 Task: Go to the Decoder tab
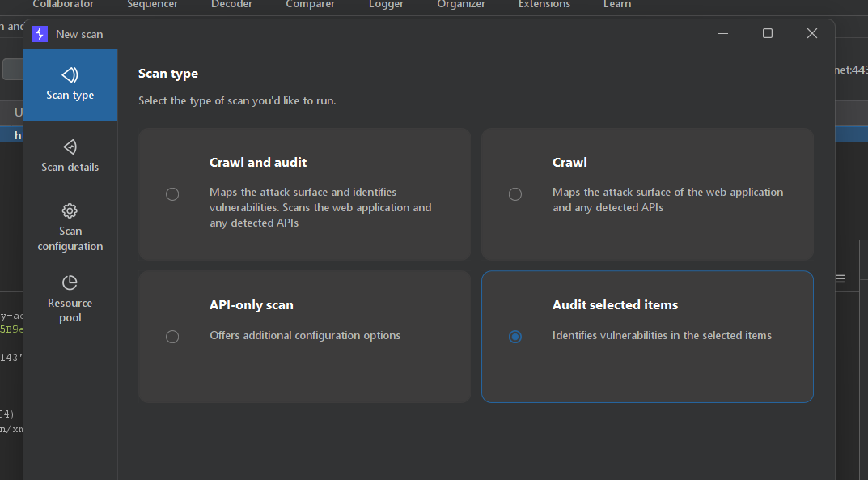[x=232, y=5]
